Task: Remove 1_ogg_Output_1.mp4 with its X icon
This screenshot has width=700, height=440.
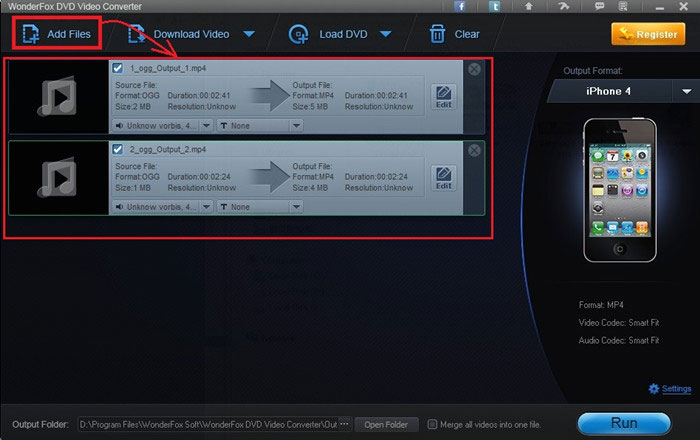Action: (474, 69)
